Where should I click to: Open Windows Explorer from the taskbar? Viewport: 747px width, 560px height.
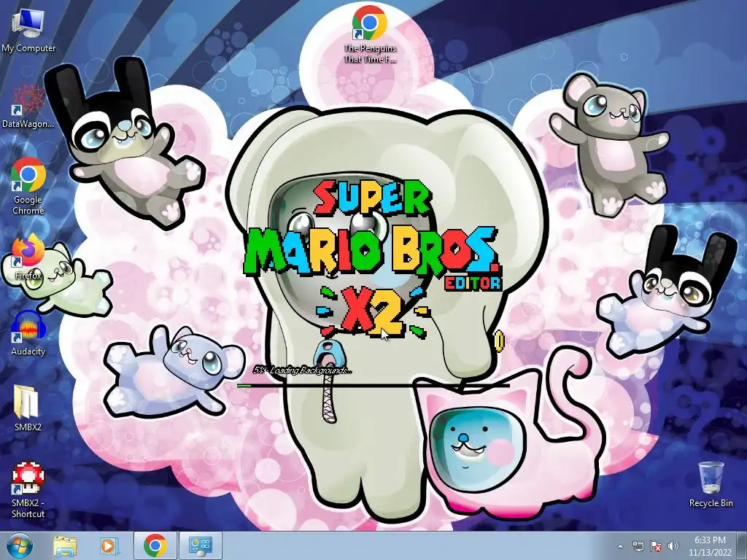pyautogui.click(x=65, y=545)
